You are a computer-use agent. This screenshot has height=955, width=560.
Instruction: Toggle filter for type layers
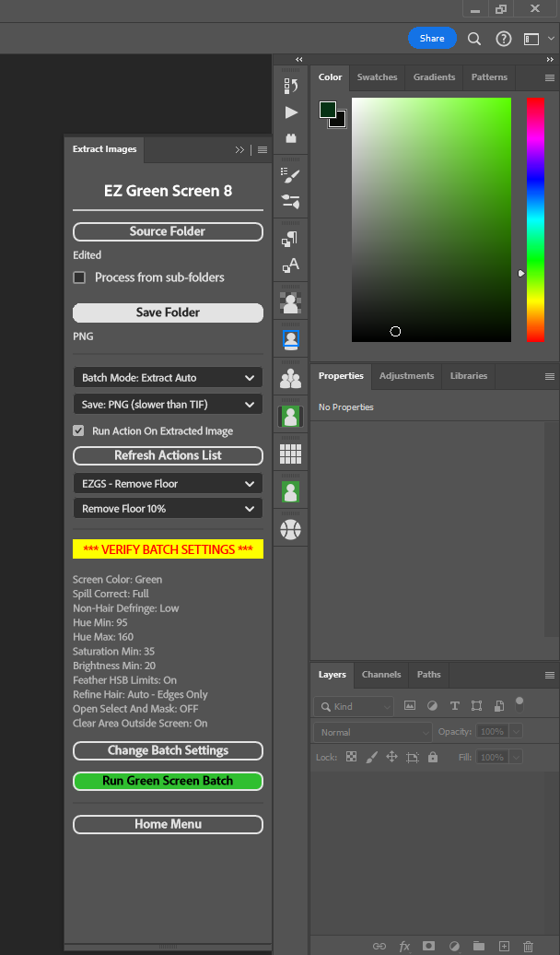[455, 706]
